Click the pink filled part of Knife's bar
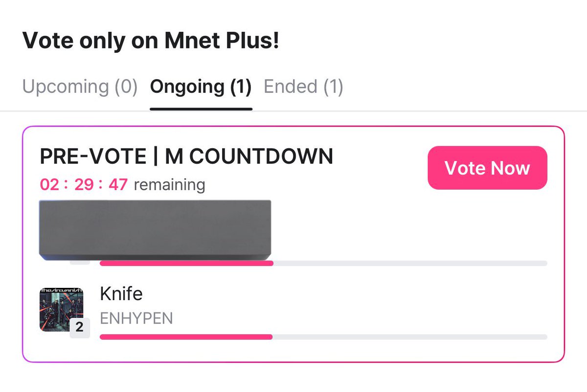 (186, 337)
